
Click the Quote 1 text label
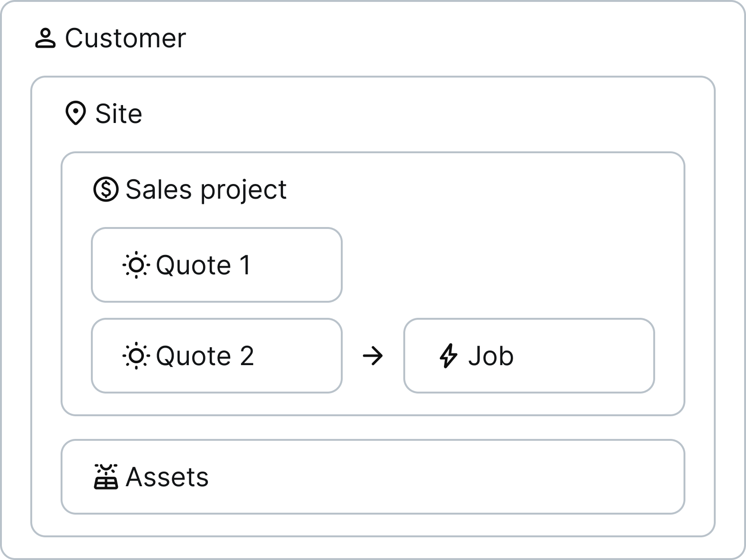203,265
